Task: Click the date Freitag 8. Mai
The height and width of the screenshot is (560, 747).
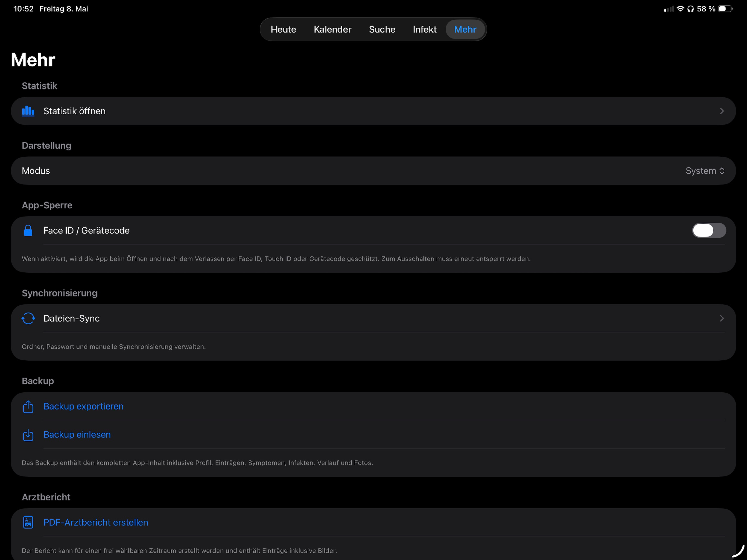Action: [x=64, y=9]
